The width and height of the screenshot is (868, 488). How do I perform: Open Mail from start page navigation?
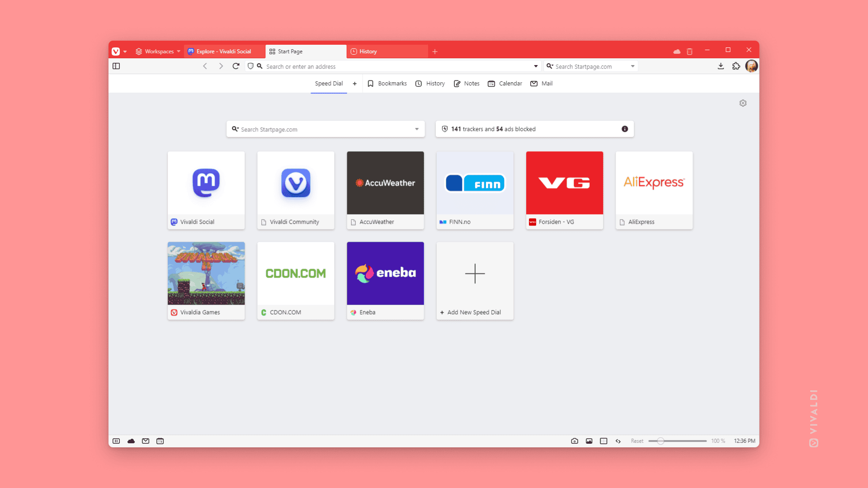(541, 84)
